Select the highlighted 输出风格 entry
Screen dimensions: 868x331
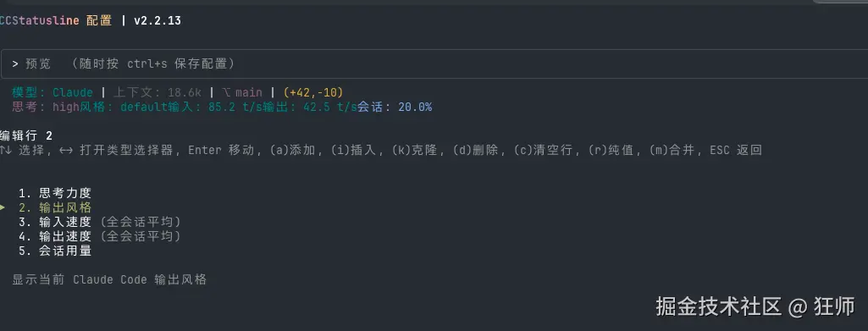(55, 207)
